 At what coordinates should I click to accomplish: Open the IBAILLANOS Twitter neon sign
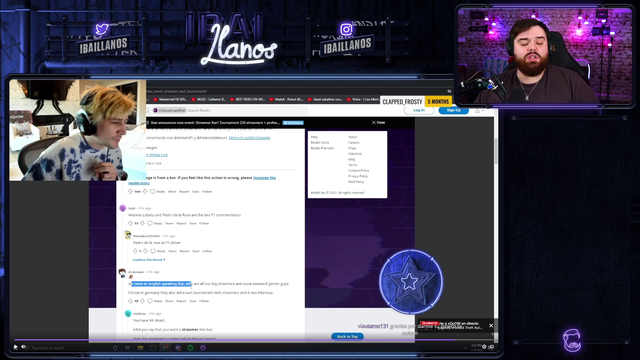[104, 41]
